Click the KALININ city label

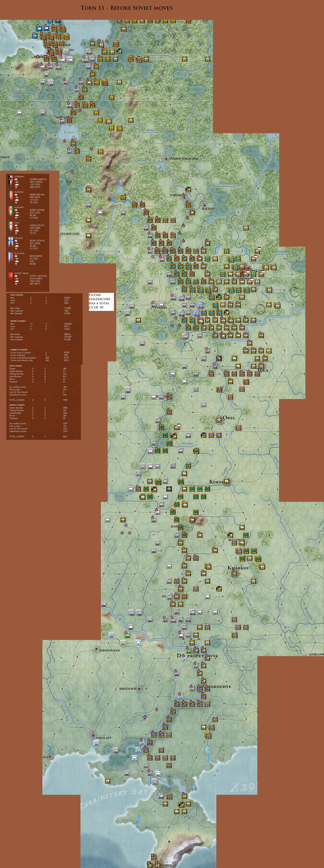(208, 209)
